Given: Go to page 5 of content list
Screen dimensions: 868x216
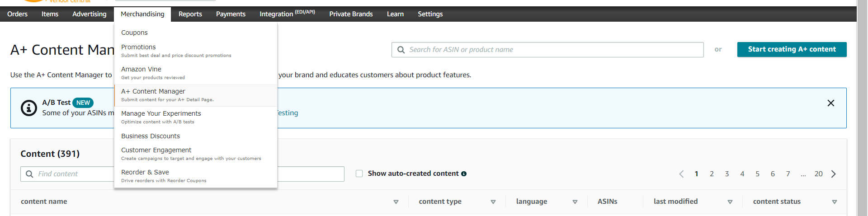Looking at the screenshot, I should click(x=758, y=174).
